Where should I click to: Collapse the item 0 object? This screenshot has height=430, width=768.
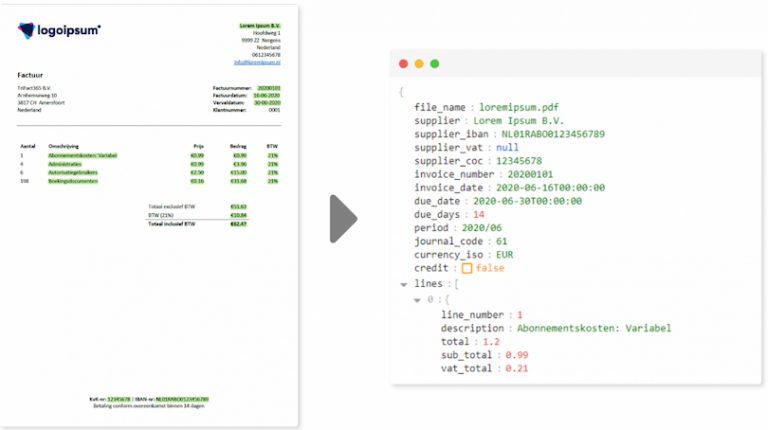[x=417, y=300]
